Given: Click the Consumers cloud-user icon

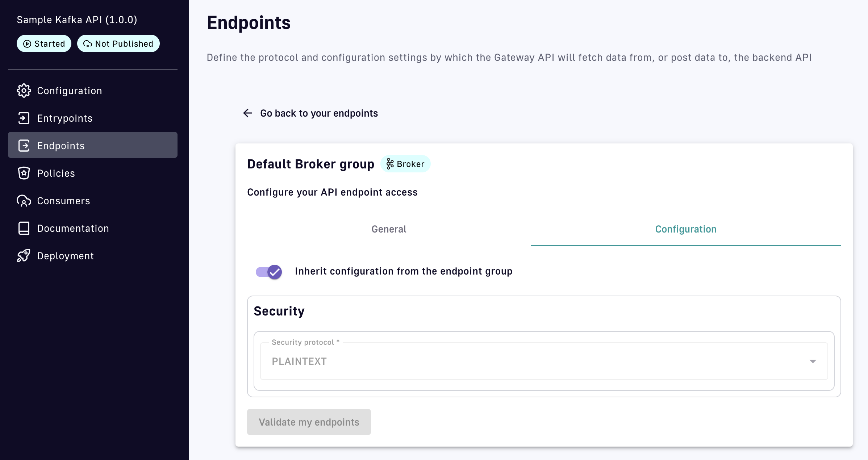Looking at the screenshot, I should click(x=24, y=201).
